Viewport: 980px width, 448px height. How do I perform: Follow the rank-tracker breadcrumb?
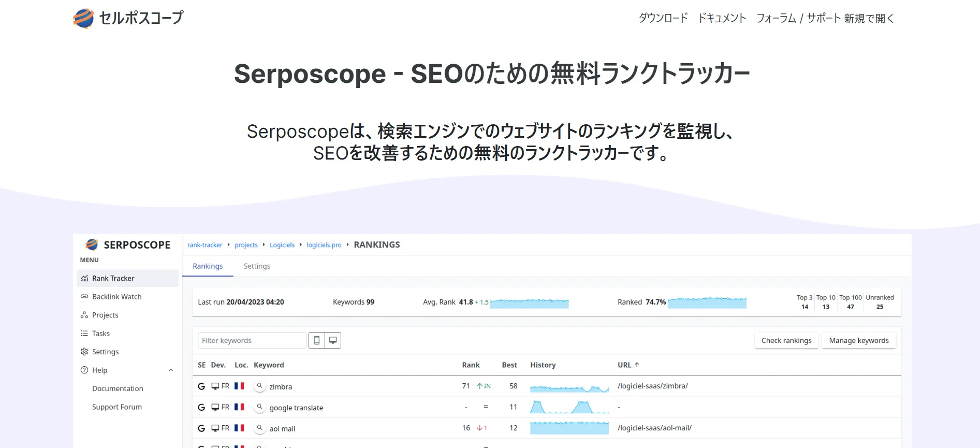204,245
